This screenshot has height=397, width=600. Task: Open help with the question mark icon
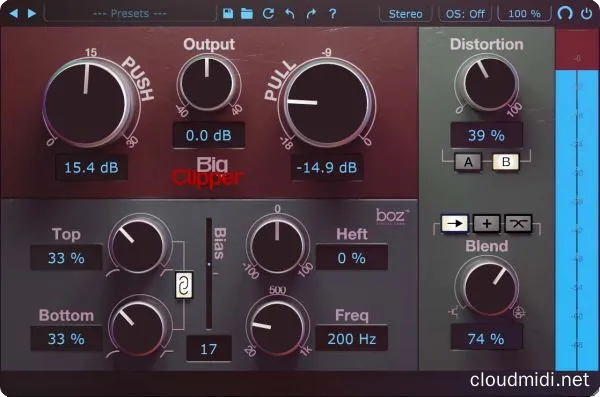pos(333,14)
